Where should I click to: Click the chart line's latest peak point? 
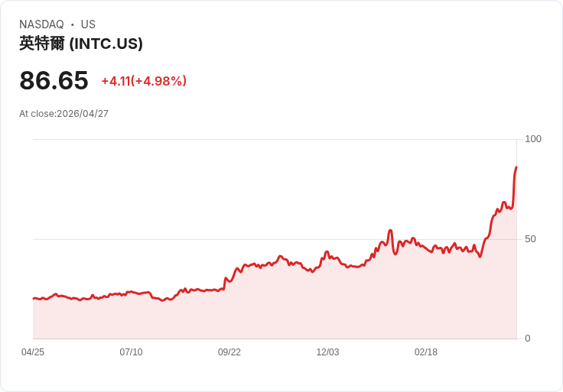pos(516,167)
